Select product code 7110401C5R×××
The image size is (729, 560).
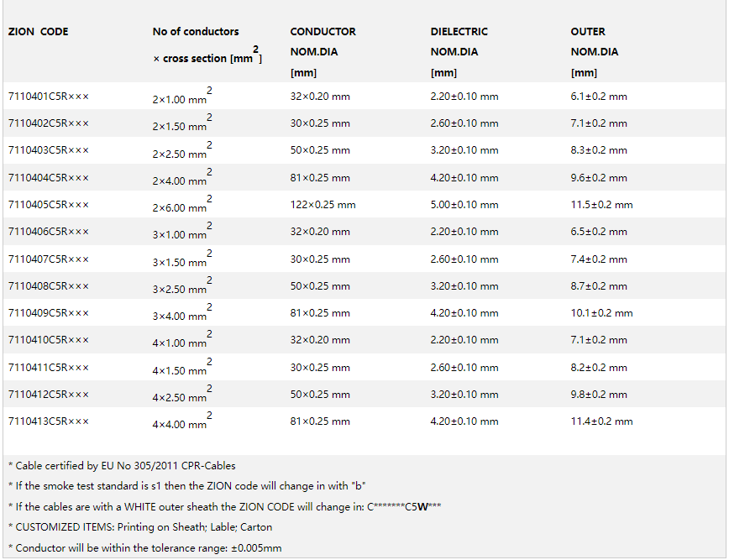tap(48, 97)
